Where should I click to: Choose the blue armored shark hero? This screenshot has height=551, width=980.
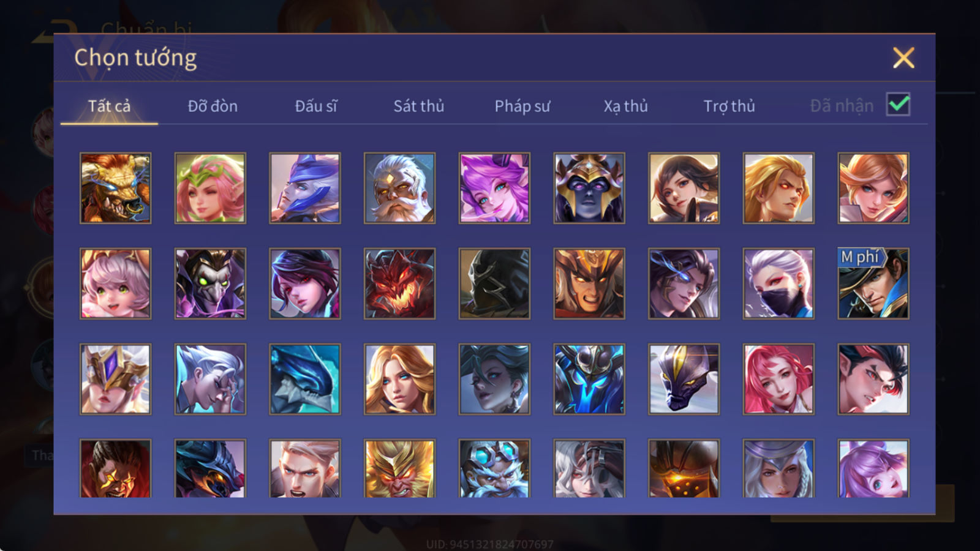tap(304, 379)
